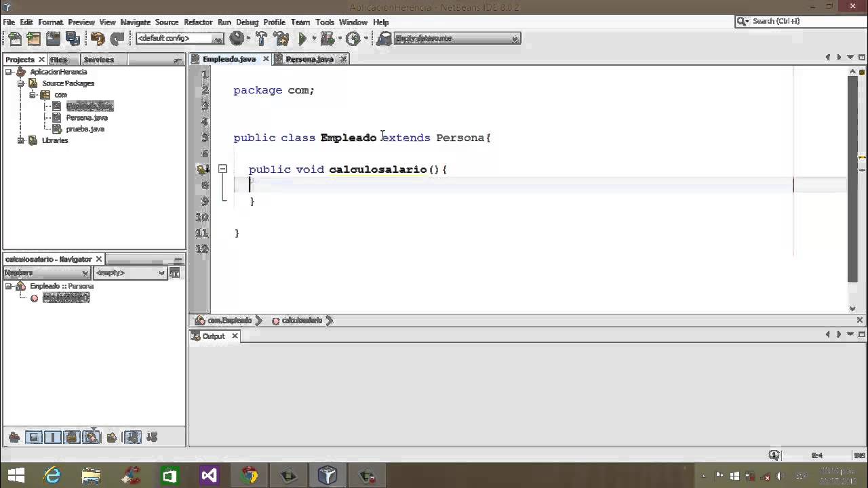Click the magnifier icon in search box
This screenshot has height=488, width=868.
point(743,21)
